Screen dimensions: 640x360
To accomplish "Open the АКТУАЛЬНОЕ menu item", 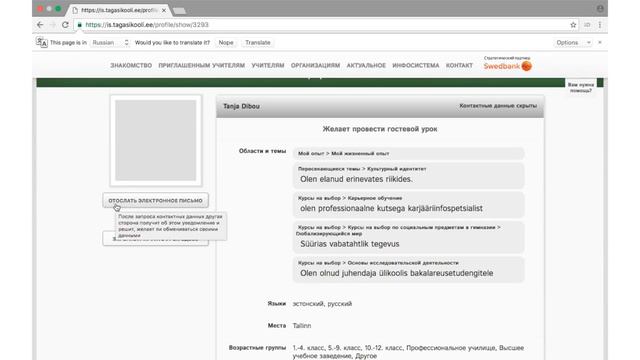I will [x=366, y=65].
